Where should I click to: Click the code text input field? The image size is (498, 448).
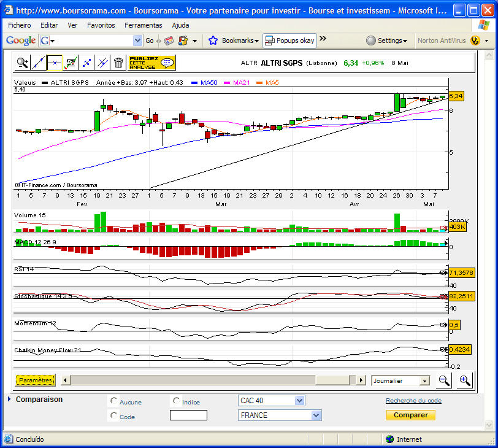(188, 415)
